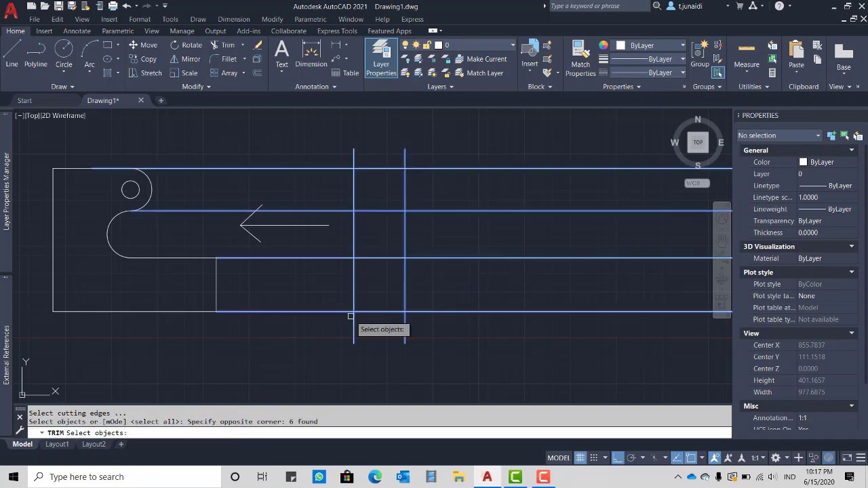
Task: Open Microsoft Edge from taskbar
Action: coord(375,476)
